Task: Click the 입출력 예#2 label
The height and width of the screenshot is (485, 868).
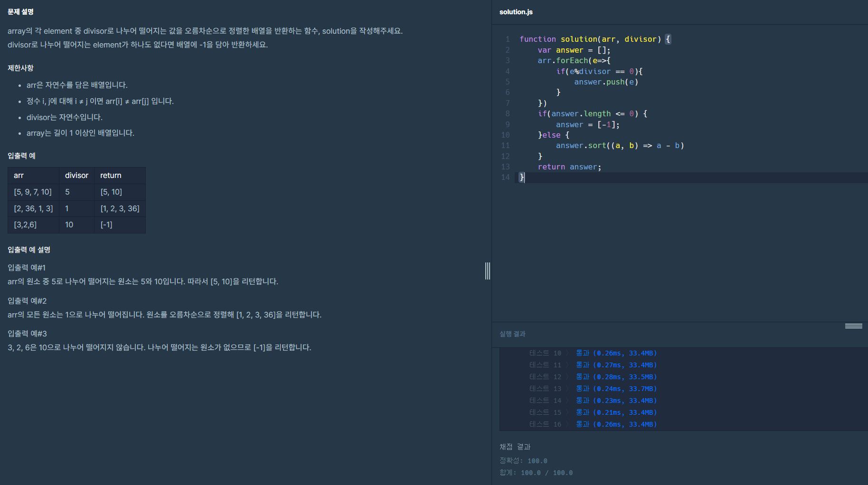Action: [27, 301]
